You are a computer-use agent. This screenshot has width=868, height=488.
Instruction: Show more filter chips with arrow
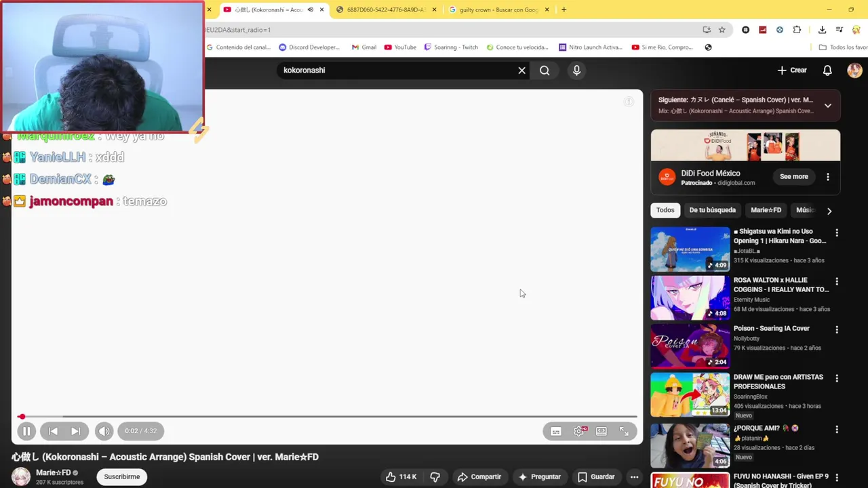829,211
